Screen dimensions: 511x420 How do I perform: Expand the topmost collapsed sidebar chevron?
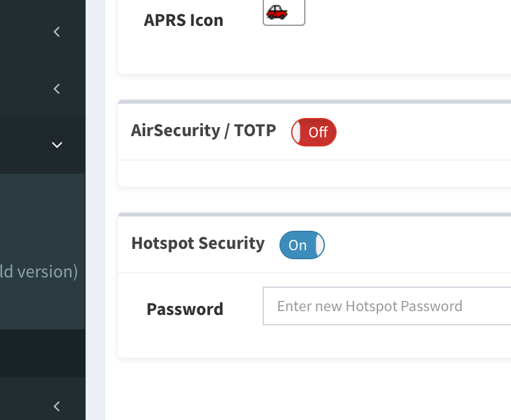pos(57,31)
